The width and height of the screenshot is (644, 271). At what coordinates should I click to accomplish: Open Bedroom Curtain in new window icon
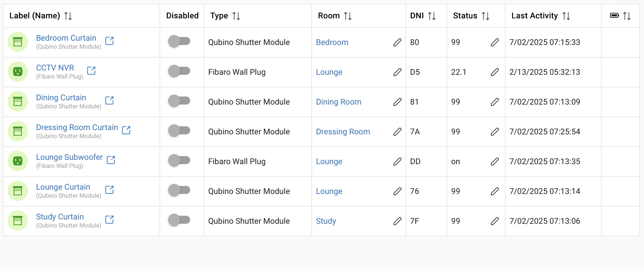(110, 41)
